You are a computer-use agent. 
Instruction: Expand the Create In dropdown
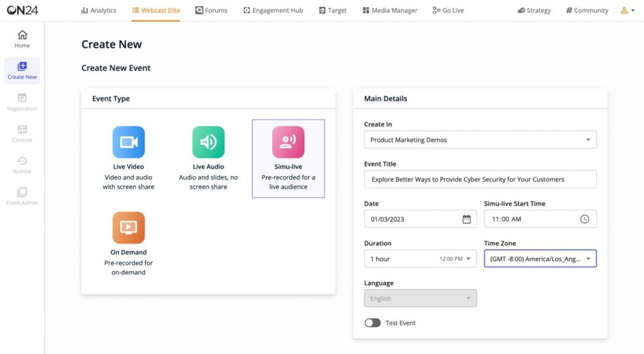pyautogui.click(x=480, y=139)
